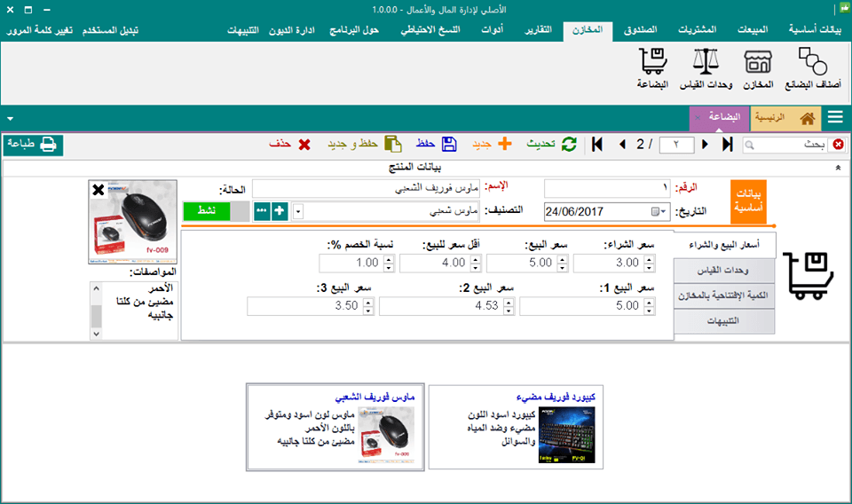Click the الرقم number input field
The height and width of the screenshot is (504, 852).
607,188
